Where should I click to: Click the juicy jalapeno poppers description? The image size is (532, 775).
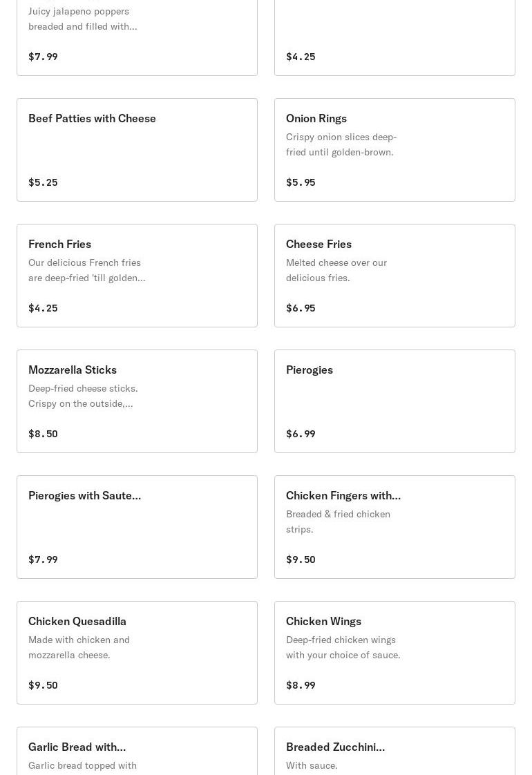tap(82, 19)
